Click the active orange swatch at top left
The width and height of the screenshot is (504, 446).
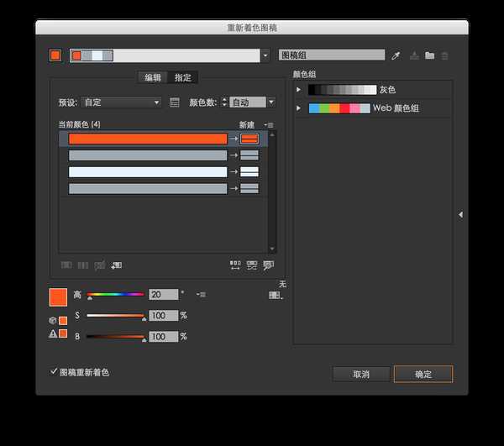pos(55,55)
